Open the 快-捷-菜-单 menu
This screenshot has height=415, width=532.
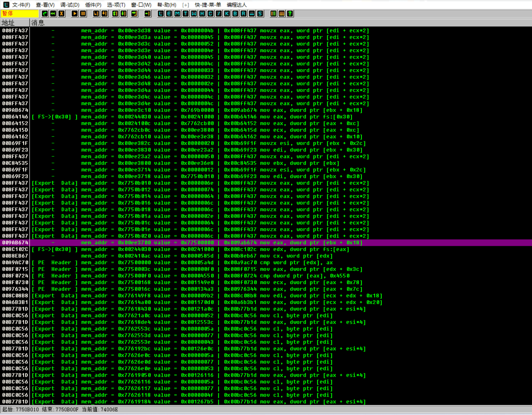(208, 5)
